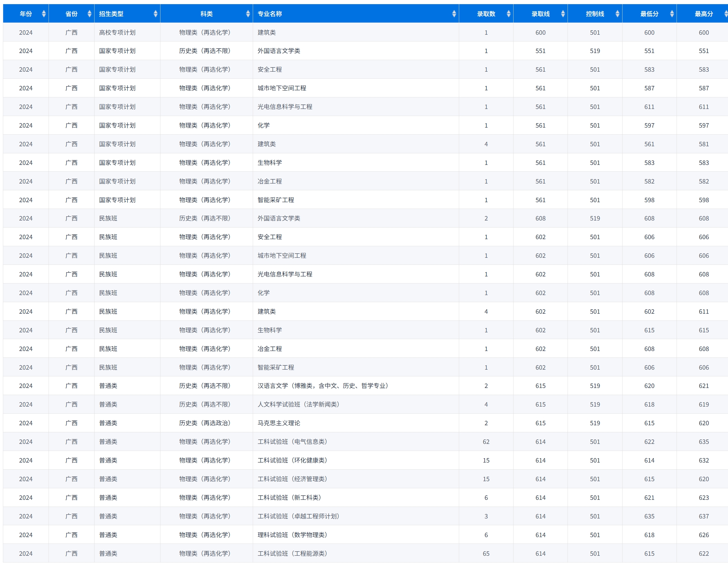Click the 最低分 sort arrow icon
This screenshot has height=567, width=728.
point(672,14)
